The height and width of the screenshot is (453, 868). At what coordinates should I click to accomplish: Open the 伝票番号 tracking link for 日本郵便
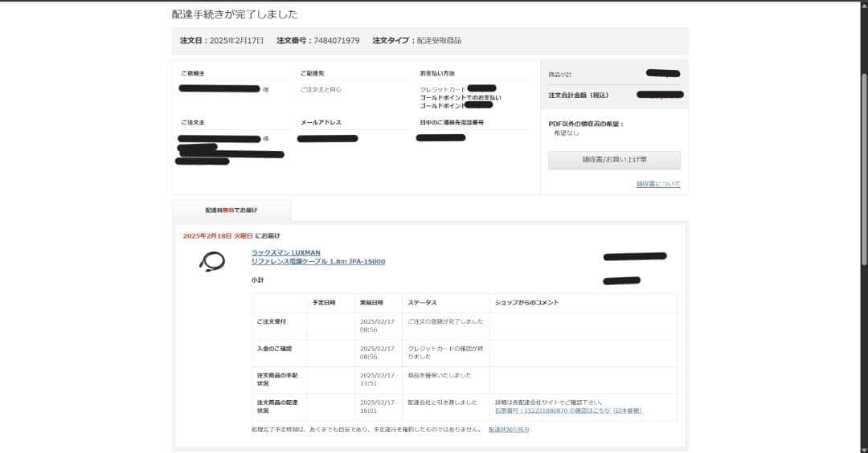tap(569, 410)
